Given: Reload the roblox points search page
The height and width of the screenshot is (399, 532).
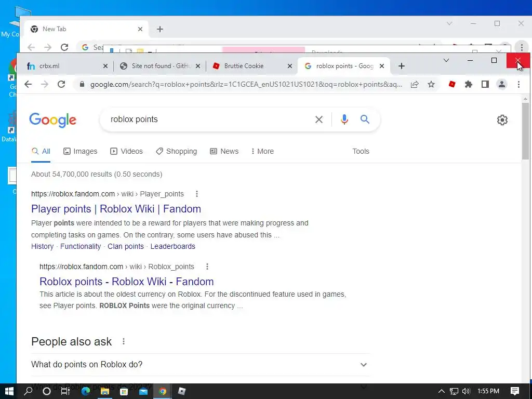Looking at the screenshot, I should click(61, 84).
